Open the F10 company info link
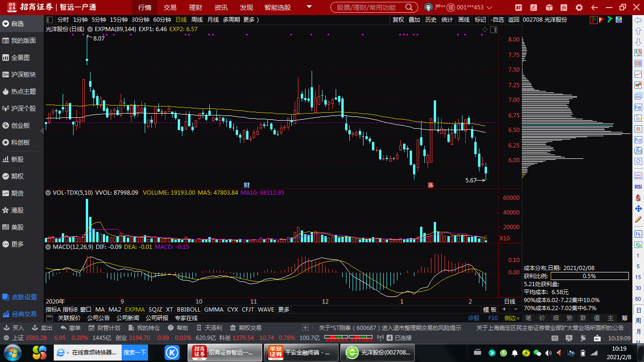 (x=493, y=318)
